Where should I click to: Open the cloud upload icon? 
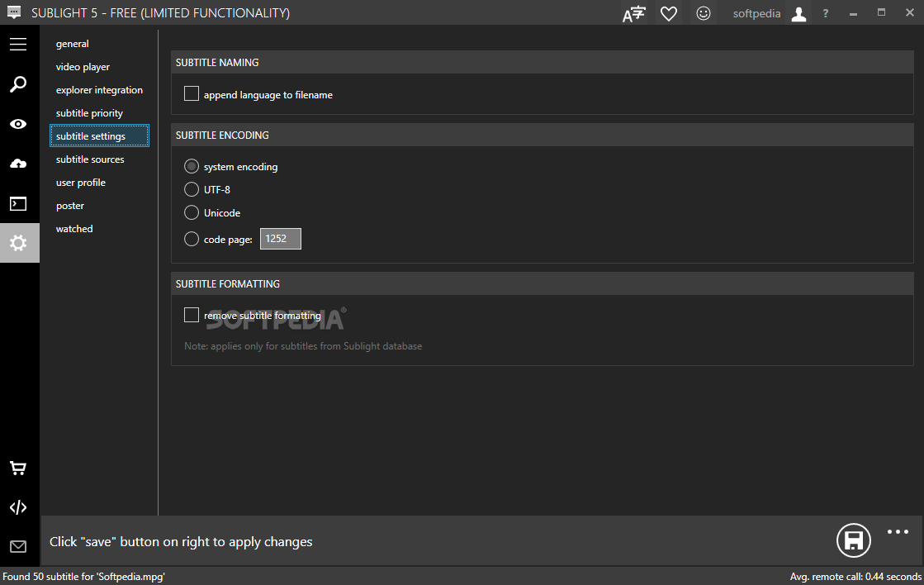point(18,164)
